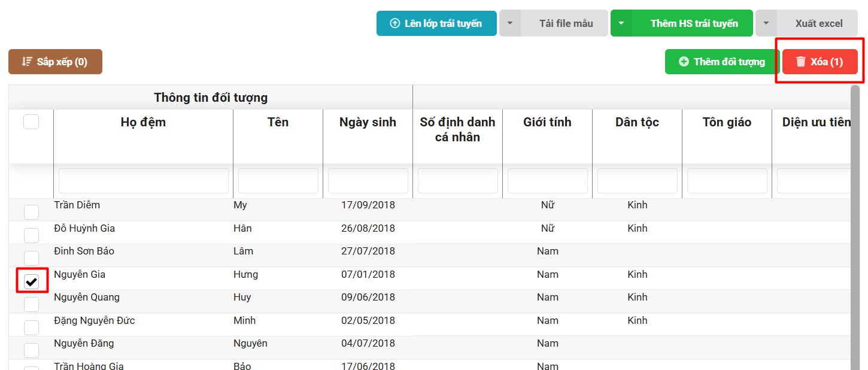Click the plus icon in Thêm đối tượng
The height and width of the screenshot is (370, 868).
[684, 62]
